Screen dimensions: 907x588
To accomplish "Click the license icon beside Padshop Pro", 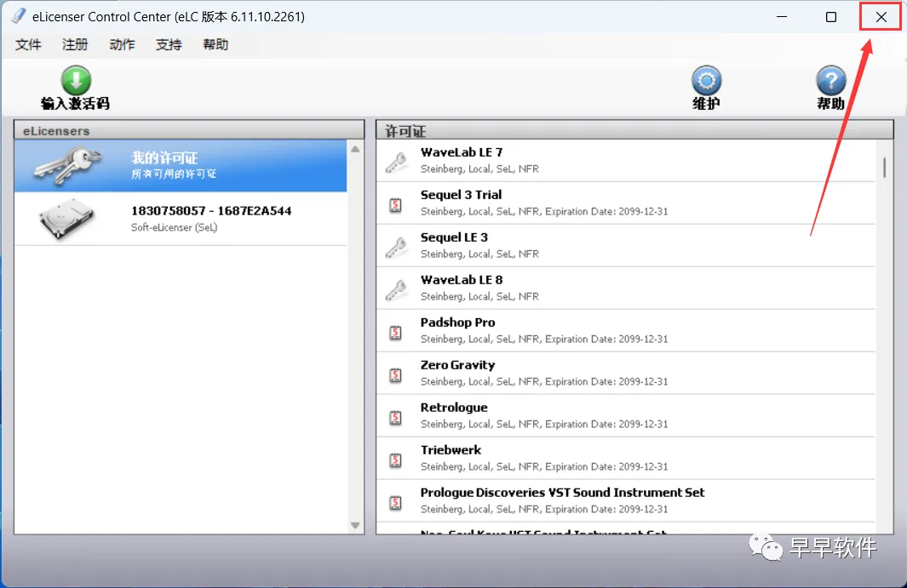I will (396, 333).
